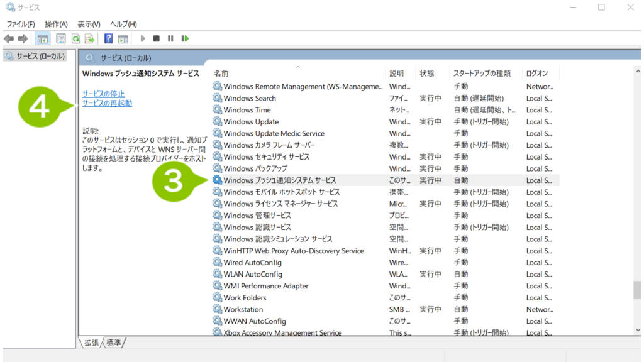
Task: Start the service with the play icon
Action: coord(143,38)
